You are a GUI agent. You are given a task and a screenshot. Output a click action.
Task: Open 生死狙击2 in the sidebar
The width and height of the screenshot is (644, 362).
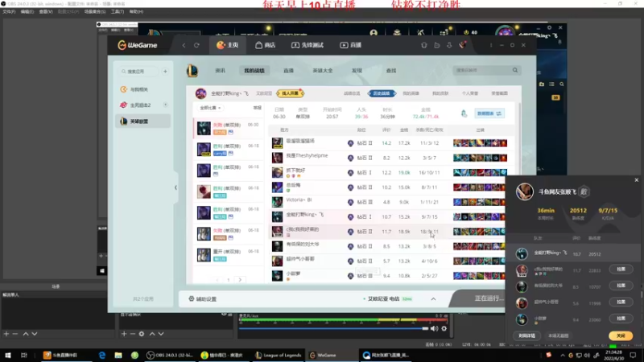pos(139,105)
